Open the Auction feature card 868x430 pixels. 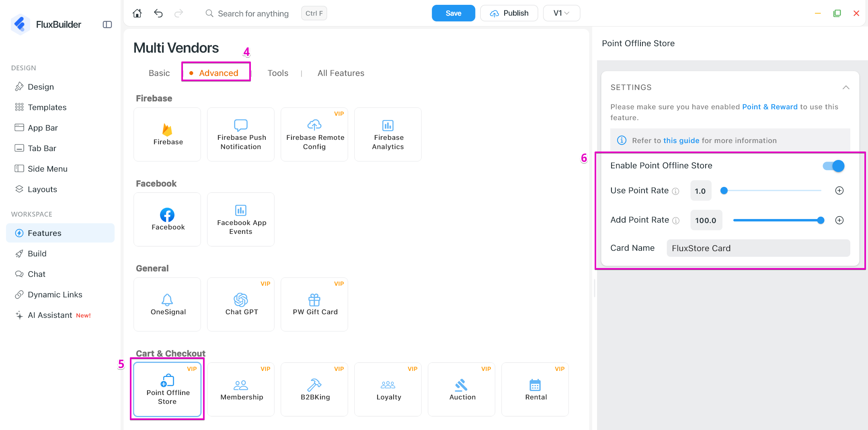tap(462, 389)
